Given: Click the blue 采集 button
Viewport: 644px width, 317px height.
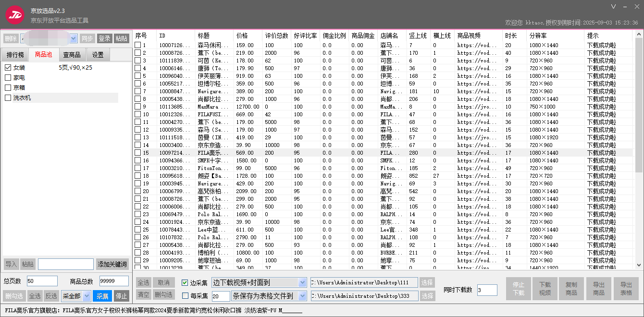Looking at the screenshot, I should pyautogui.click(x=101, y=296).
